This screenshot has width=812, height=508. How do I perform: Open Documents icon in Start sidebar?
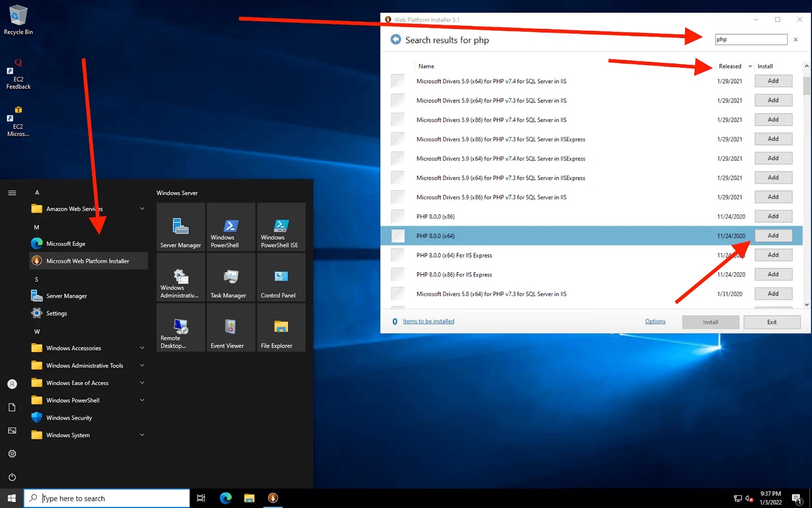point(12,407)
